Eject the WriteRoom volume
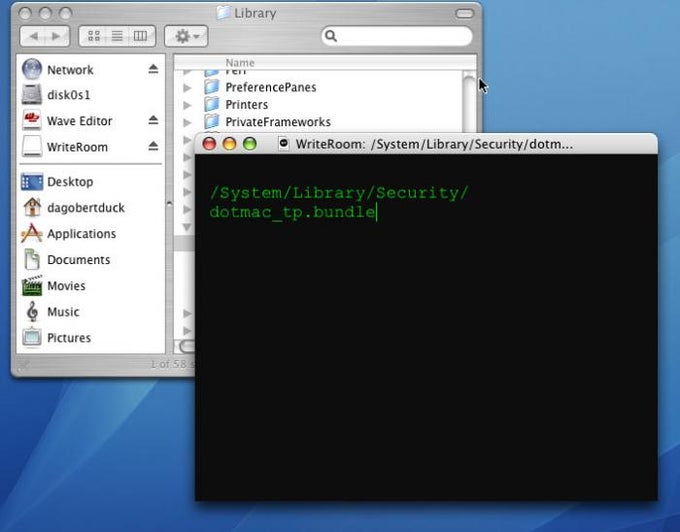This screenshot has height=532, width=680. [x=153, y=146]
